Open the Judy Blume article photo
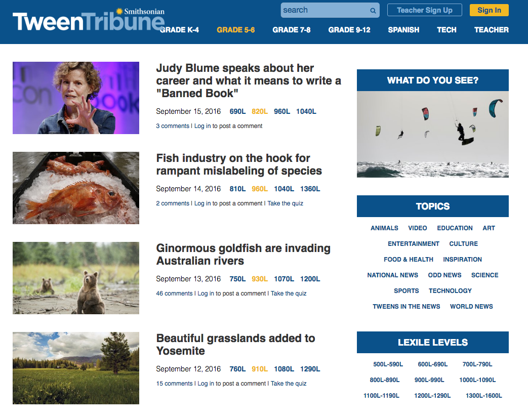Viewport: 528px width, 420px height. pos(76,98)
